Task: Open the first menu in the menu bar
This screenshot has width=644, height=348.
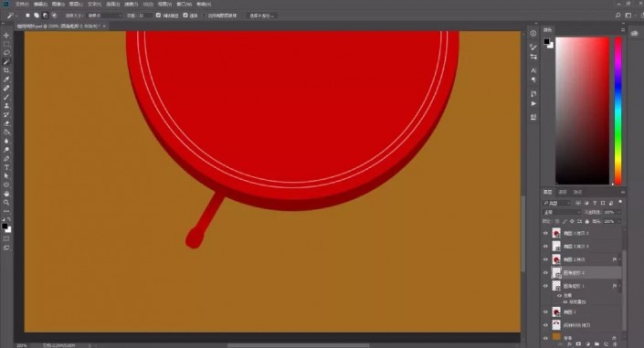Action: (21, 4)
